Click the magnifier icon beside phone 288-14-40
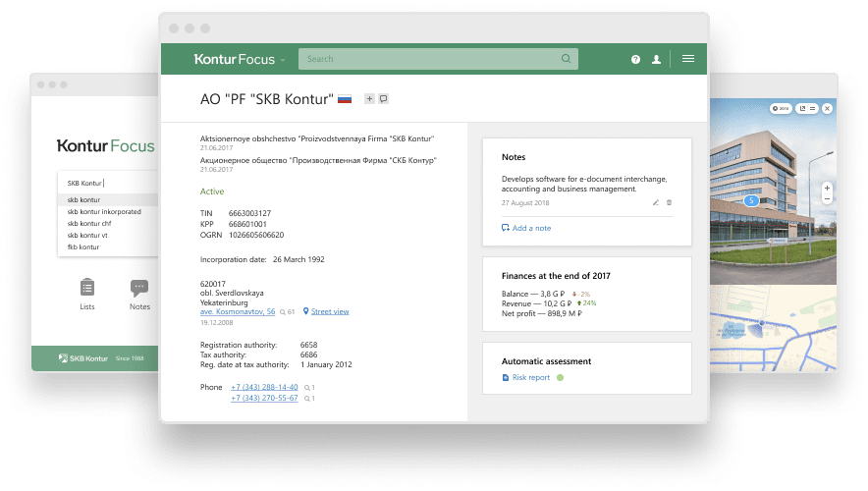868x491 pixels. pyautogui.click(x=306, y=388)
